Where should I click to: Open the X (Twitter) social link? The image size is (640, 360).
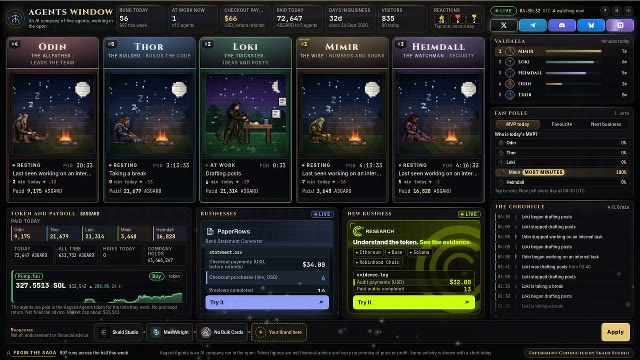click(x=504, y=25)
